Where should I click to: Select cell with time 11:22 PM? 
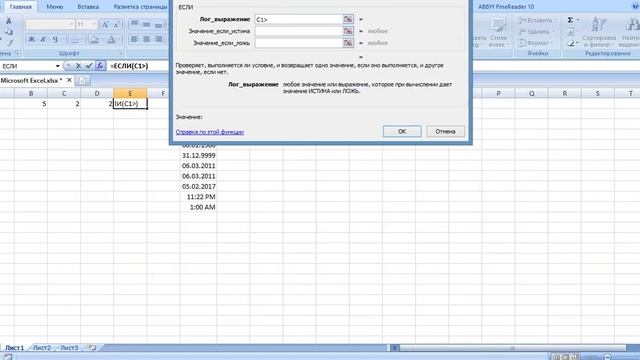click(198, 197)
